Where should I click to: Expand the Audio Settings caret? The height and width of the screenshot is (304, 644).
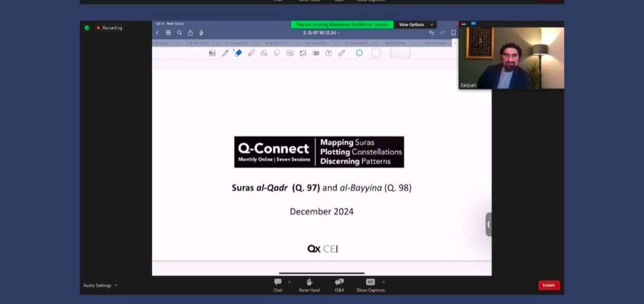click(x=116, y=285)
